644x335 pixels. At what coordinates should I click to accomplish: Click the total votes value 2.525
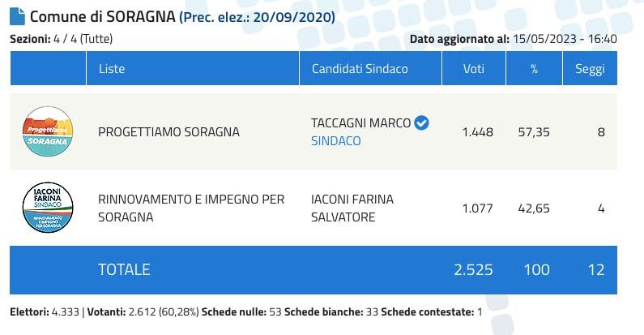473,269
